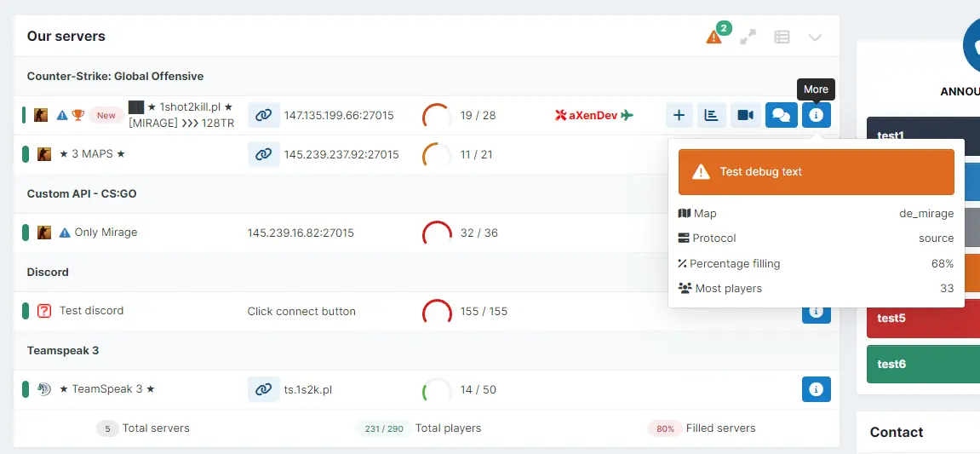Click IP address 145.239.237.92:27015

(x=341, y=154)
